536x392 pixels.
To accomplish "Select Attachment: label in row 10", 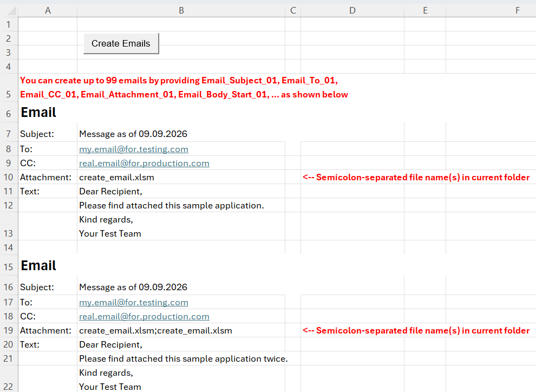I will pyautogui.click(x=45, y=178).
